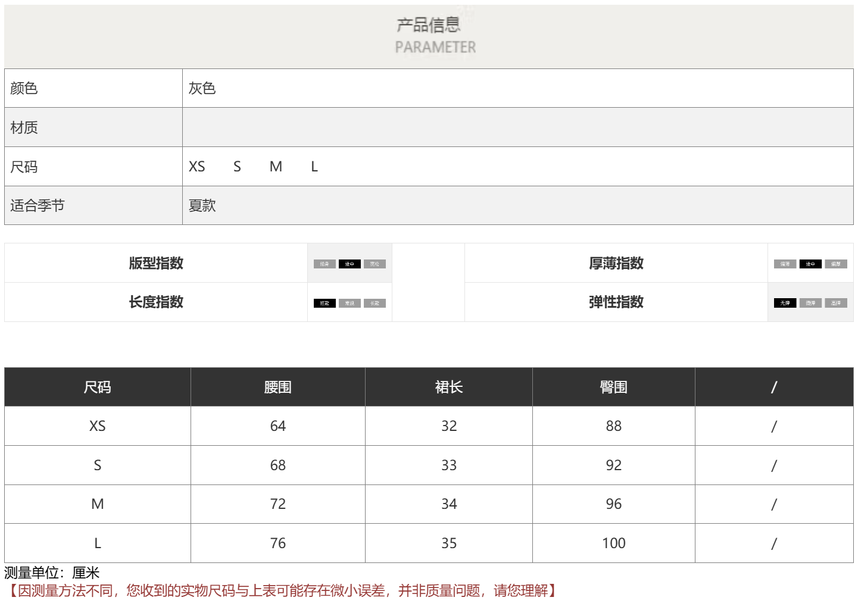Image resolution: width=858 pixels, height=616 pixels.
Task: Click hip value 96
Action: [x=614, y=504]
